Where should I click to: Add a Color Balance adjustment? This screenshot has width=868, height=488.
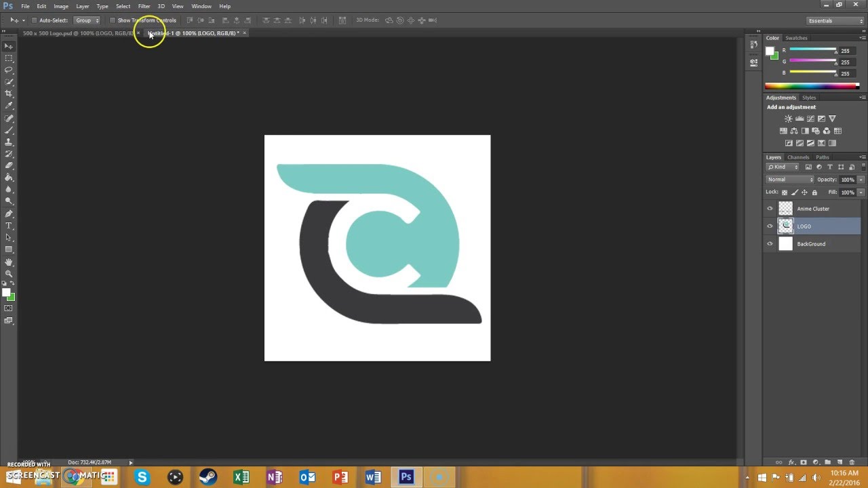coord(794,131)
